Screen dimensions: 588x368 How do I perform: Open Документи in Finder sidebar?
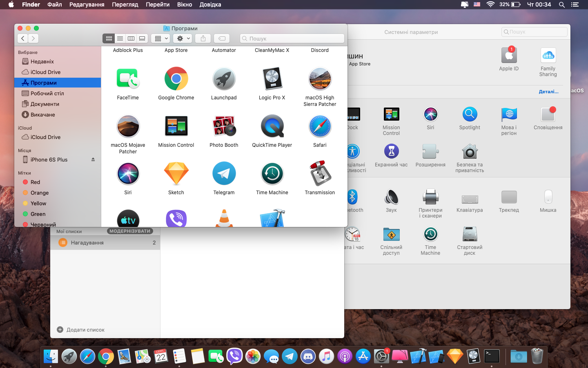click(58, 104)
